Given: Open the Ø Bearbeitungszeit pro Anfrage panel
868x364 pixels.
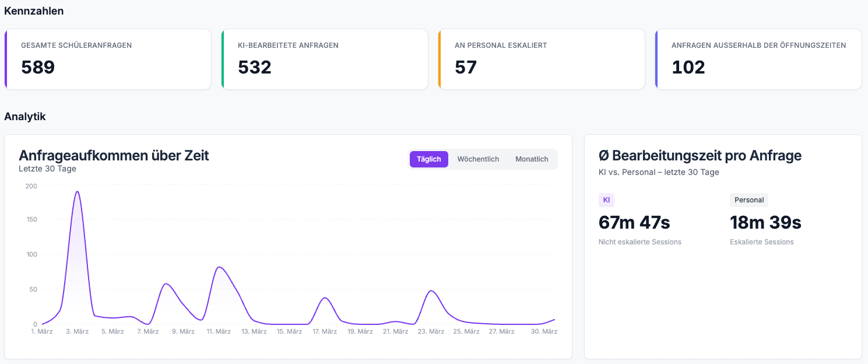Looking at the screenshot, I should tap(700, 156).
